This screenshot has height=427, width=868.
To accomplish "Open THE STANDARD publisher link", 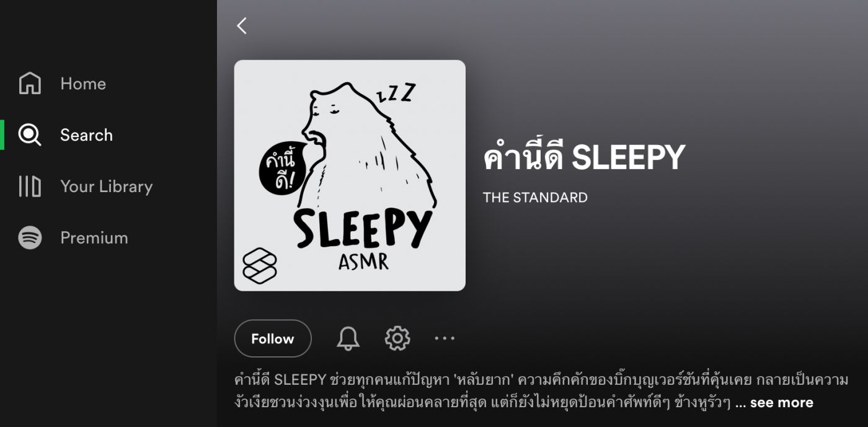I will 535,198.
